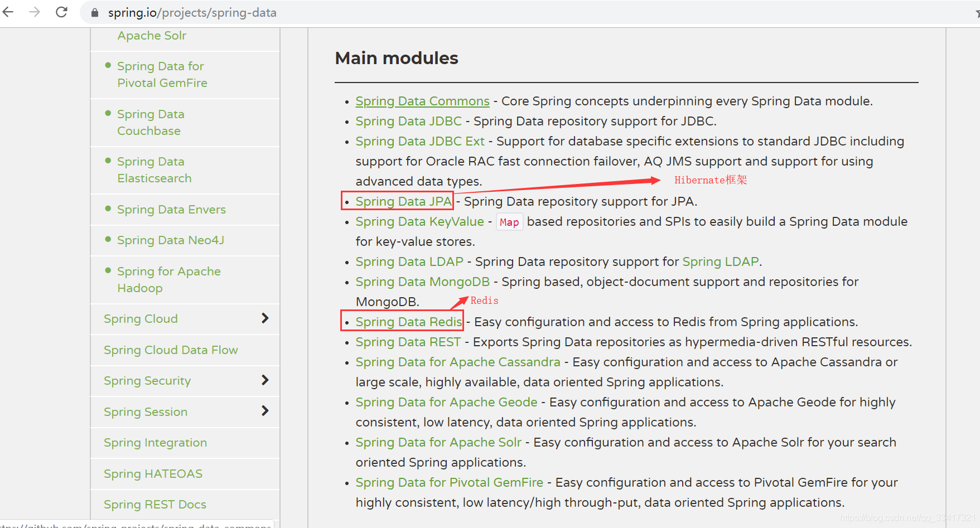Open the Spring Data Commons module link
Screen dimensions: 980x528
[x=422, y=101]
